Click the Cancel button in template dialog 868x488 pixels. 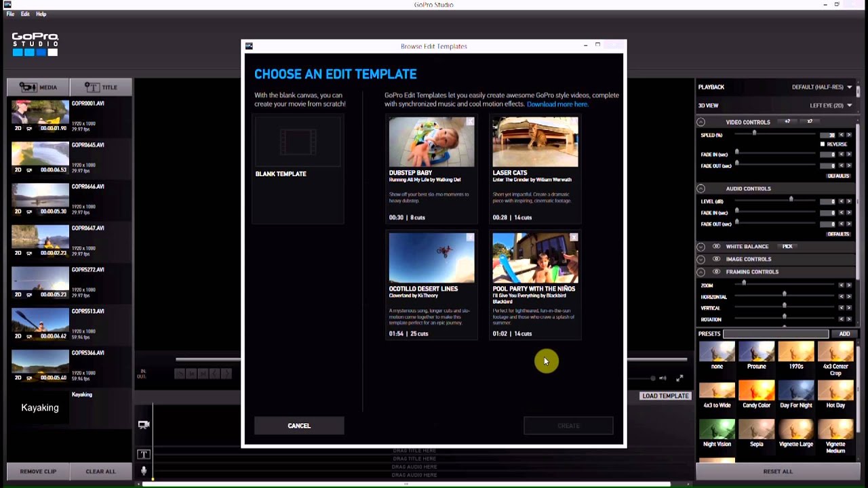(299, 426)
